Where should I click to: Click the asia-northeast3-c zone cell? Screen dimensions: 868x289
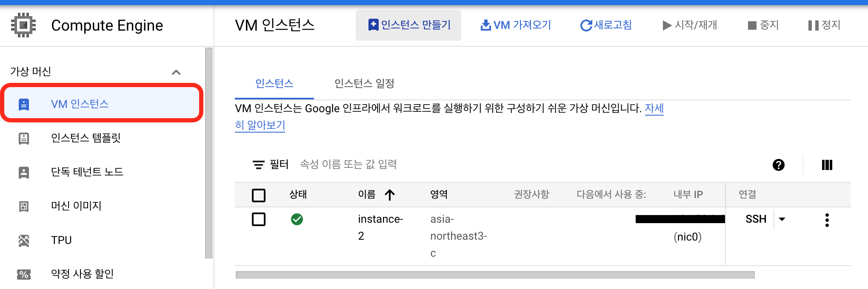point(459,236)
